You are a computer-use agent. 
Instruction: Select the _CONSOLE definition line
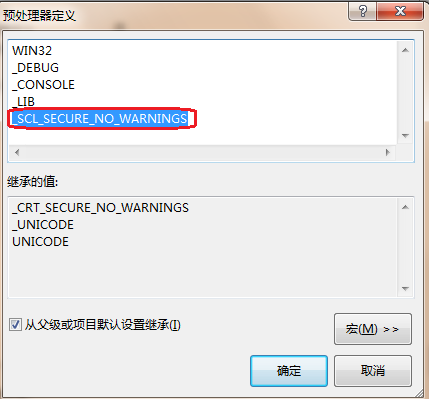coord(43,85)
